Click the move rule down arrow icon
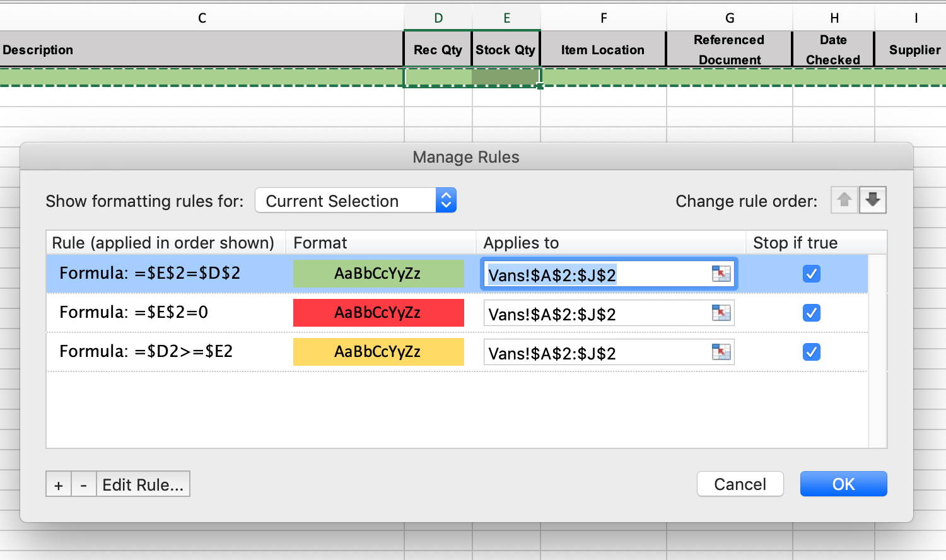This screenshot has height=560, width=946. (x=873, y=200)
